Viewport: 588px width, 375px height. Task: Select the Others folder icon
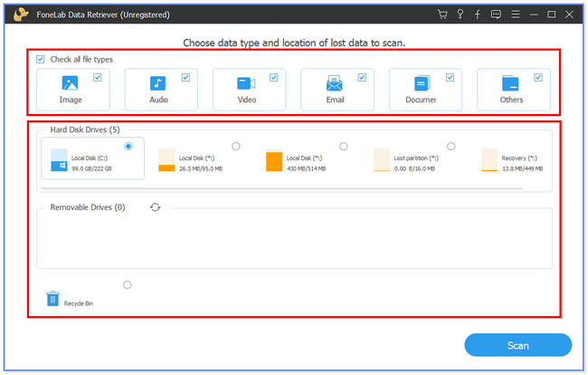510,83
